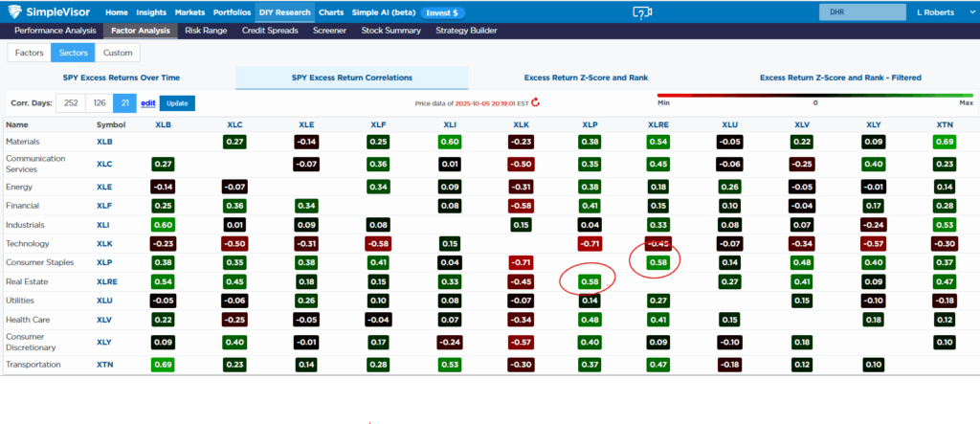Expand the L Roberts user menu chevron
Viewport: 980px width, 424px height.
tap(970, 11)
